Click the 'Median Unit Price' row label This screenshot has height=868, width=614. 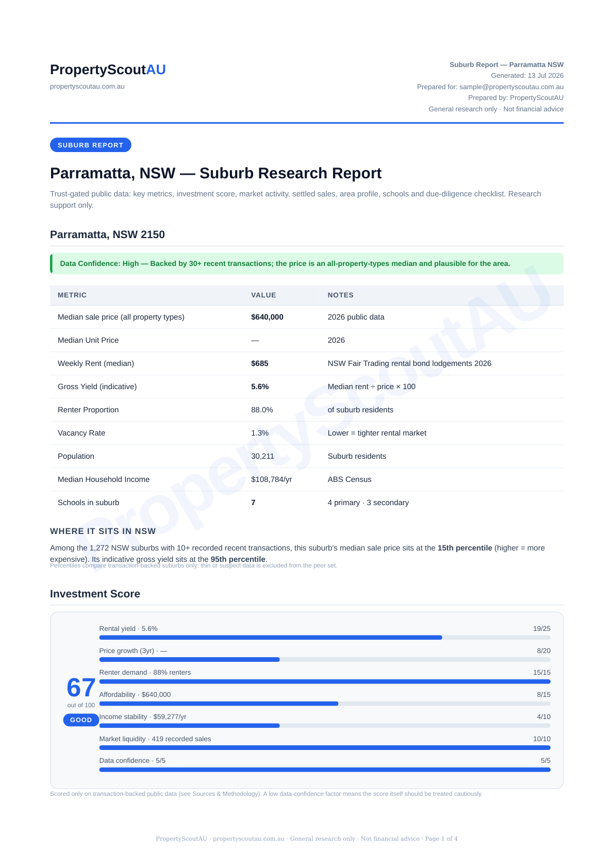88,340
